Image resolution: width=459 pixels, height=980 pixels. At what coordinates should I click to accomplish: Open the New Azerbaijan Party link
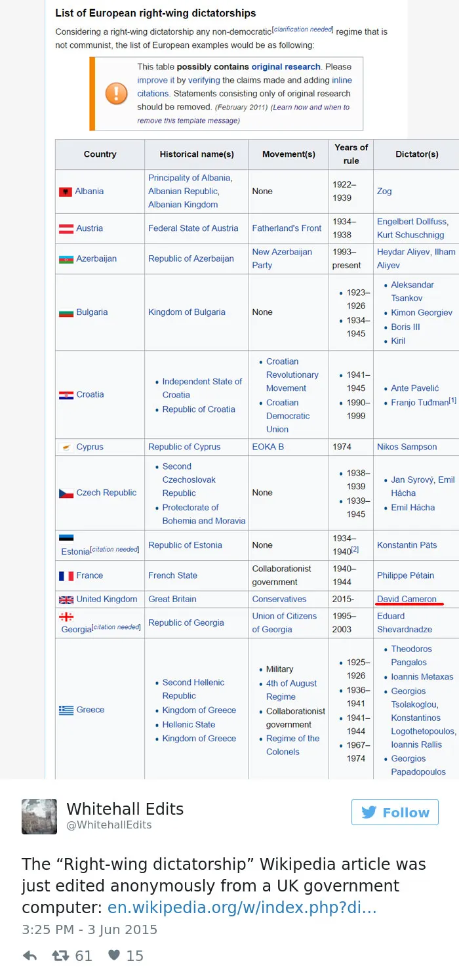(282, 258)
